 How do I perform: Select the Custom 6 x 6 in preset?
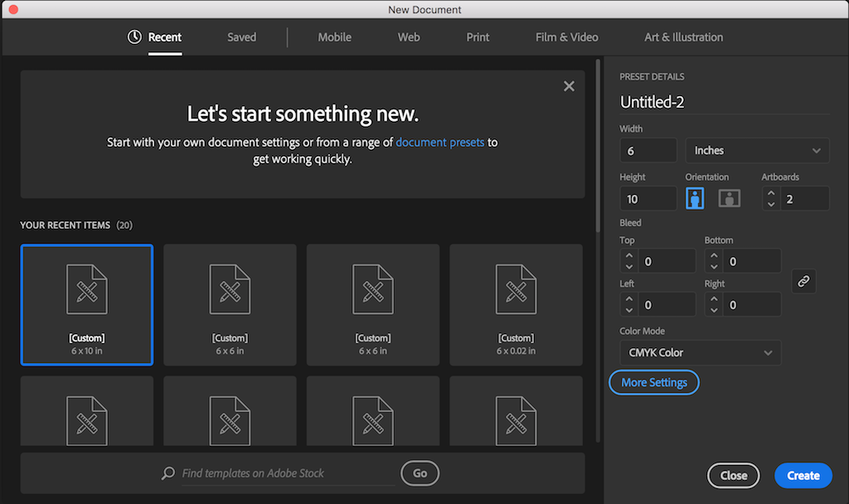(x=230, y=305)
